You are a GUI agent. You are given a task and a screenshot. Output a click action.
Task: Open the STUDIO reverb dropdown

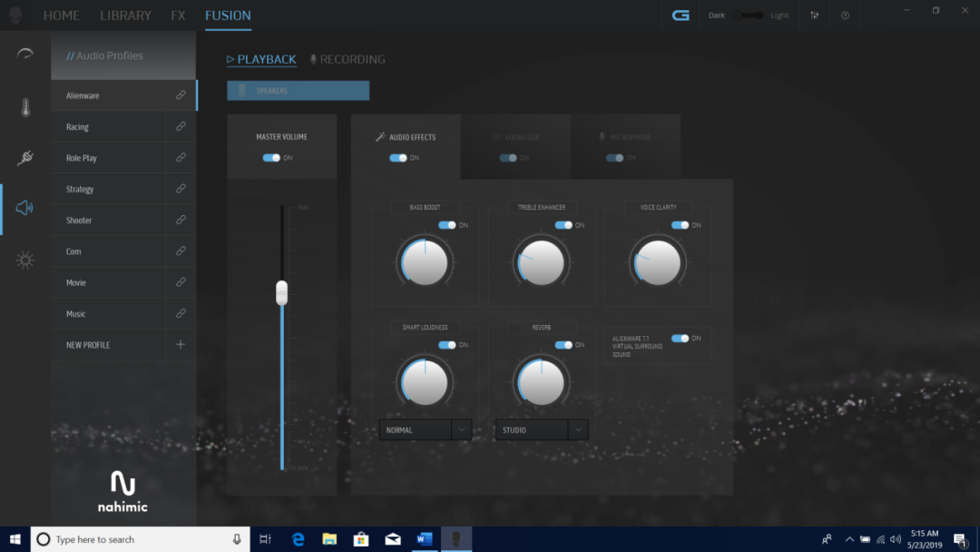click(x=541, y=429)
